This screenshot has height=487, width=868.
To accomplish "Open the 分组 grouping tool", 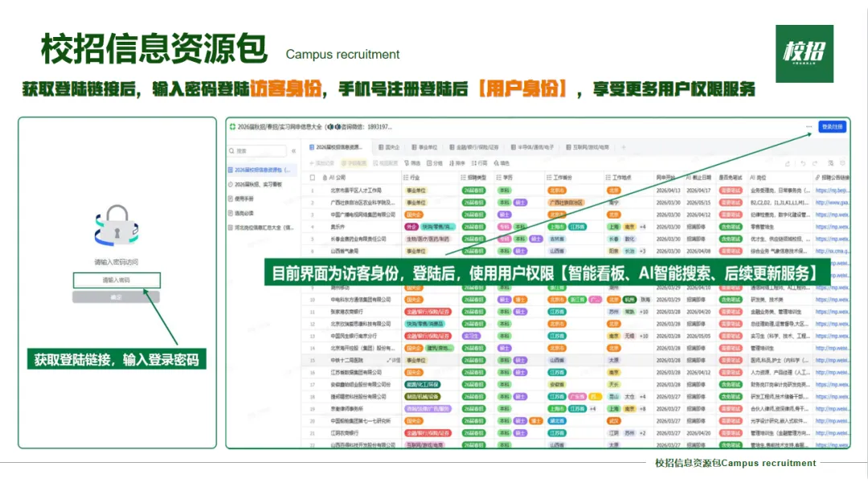I will (435, 163).
